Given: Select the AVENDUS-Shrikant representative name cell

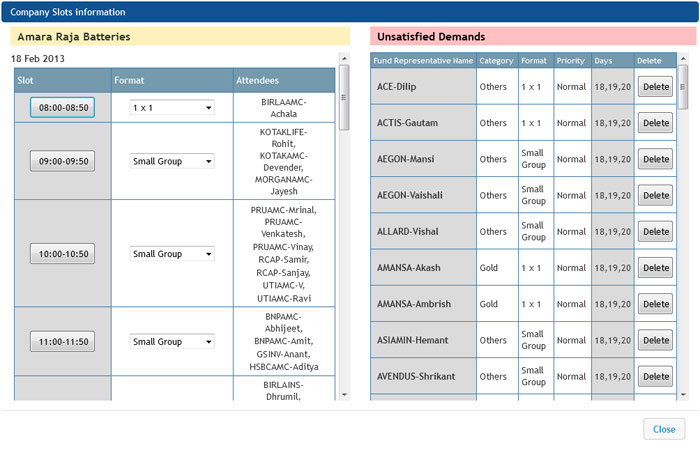Looking at the screenshot, I should [x=423, y=376].
